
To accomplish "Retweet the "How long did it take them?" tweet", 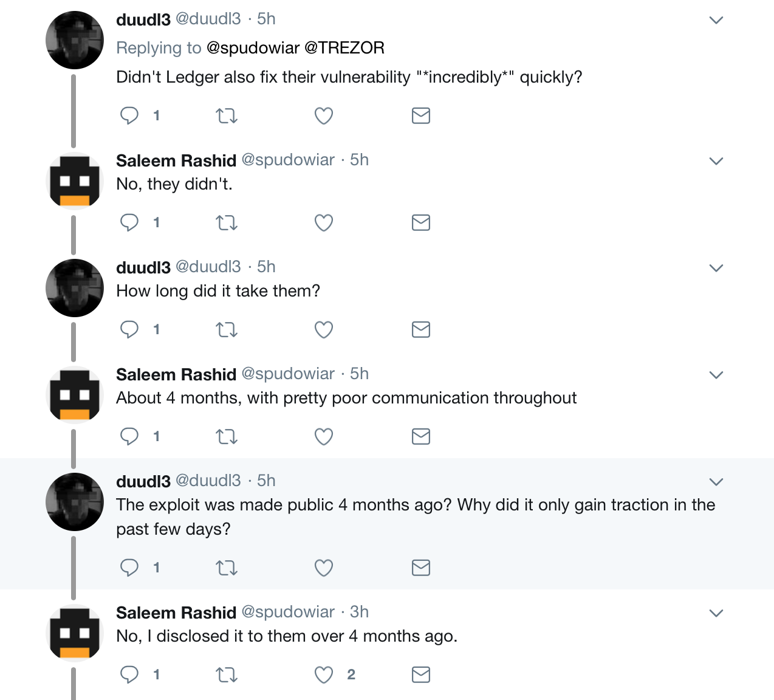I will click(x=227, y=330).
